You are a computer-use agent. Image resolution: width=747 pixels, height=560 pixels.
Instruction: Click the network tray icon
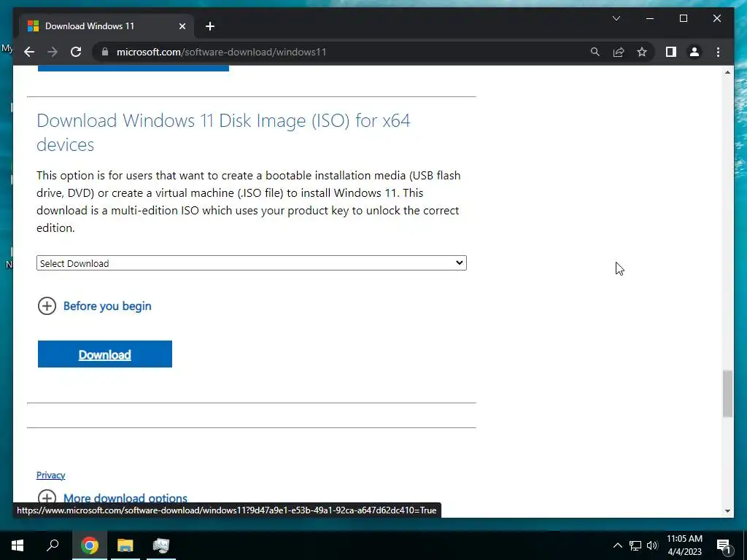pos(635,545)
